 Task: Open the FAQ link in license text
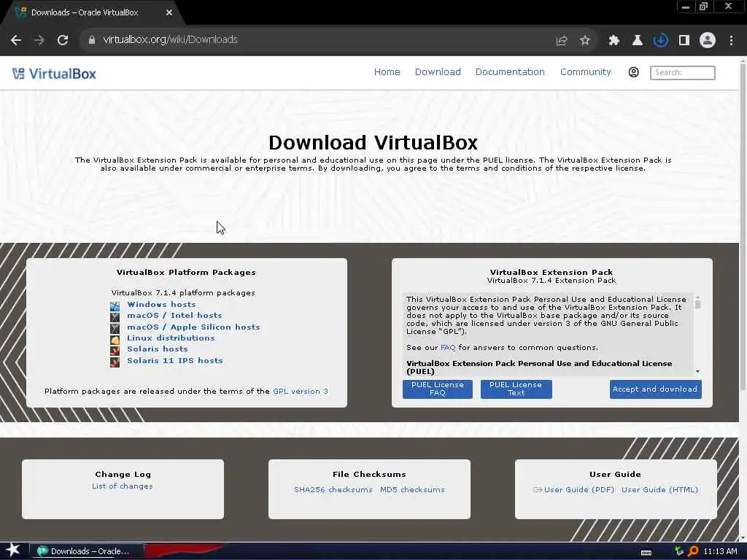[x=448, y=348]
